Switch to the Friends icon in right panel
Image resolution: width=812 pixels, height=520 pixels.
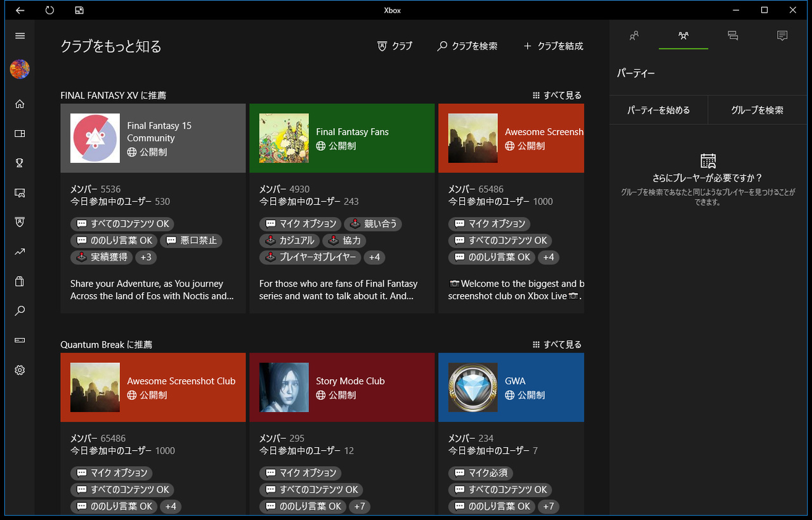634,36
